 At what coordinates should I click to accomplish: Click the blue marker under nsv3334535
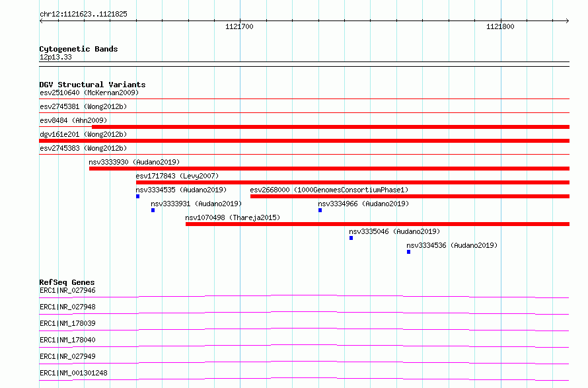(x=137, y=196)
